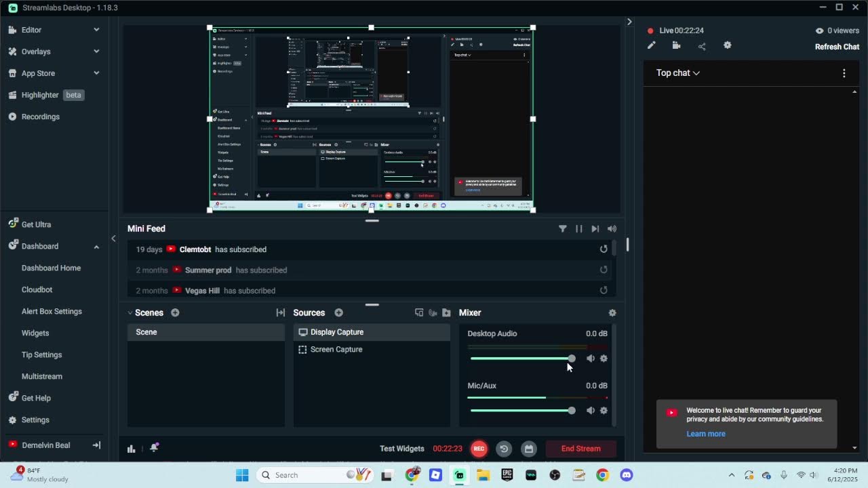
Task: Pause the Mini Feed alert queue
Action: (579, 229)
